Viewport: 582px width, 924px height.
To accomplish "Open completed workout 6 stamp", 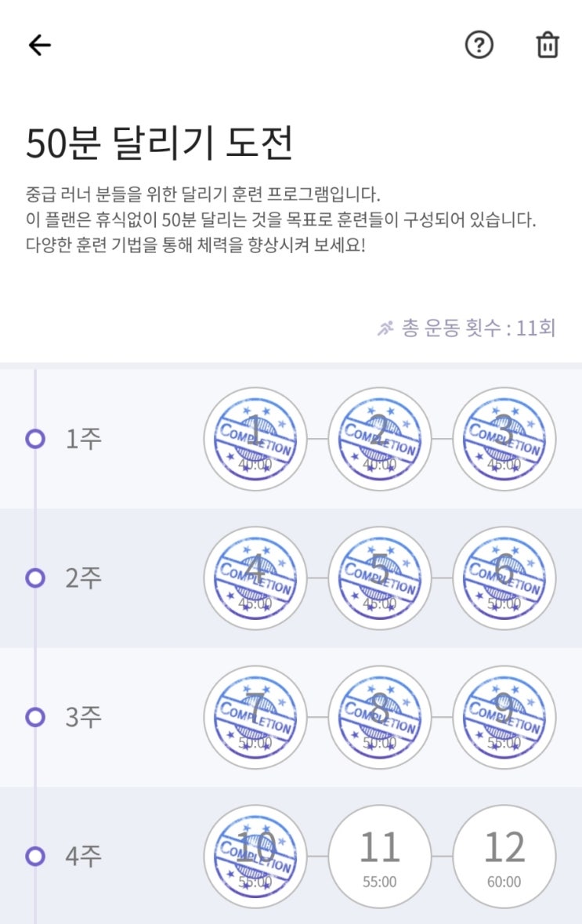I will coord(504,578).
